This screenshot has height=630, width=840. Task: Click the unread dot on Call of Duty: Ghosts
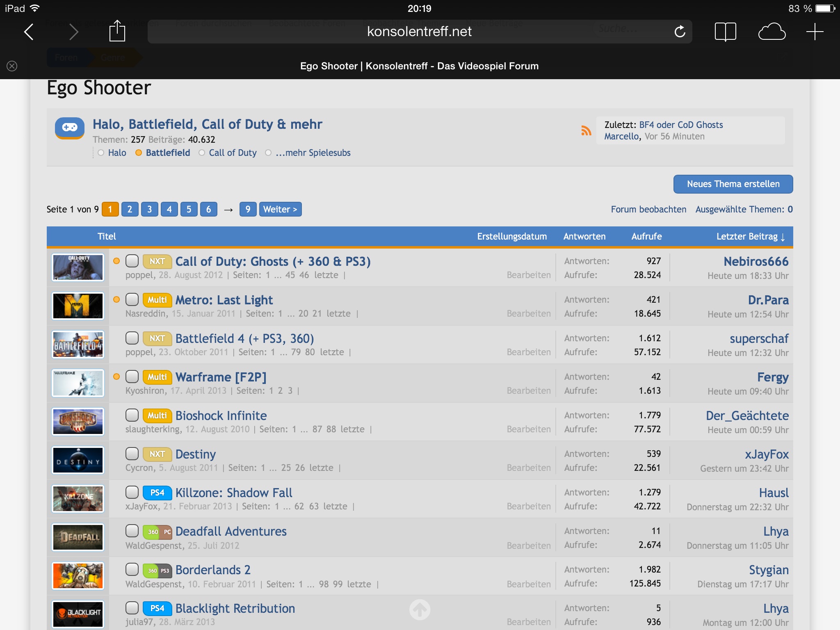(x=116, y=261)
